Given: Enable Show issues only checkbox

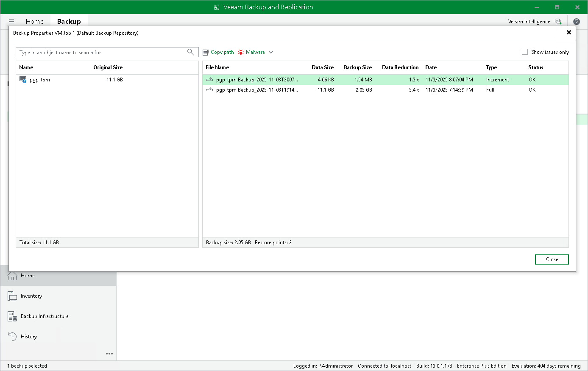Looking at the screenshot, I should coord(525,52).
